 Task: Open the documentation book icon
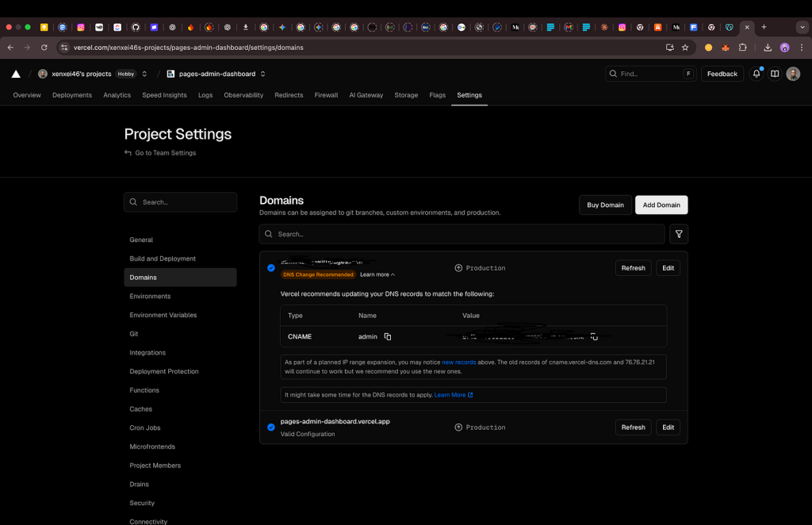[x=775, y=74]
